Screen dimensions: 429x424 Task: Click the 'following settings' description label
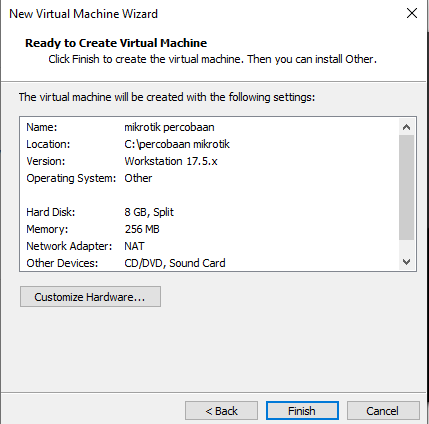pos(167,97)
